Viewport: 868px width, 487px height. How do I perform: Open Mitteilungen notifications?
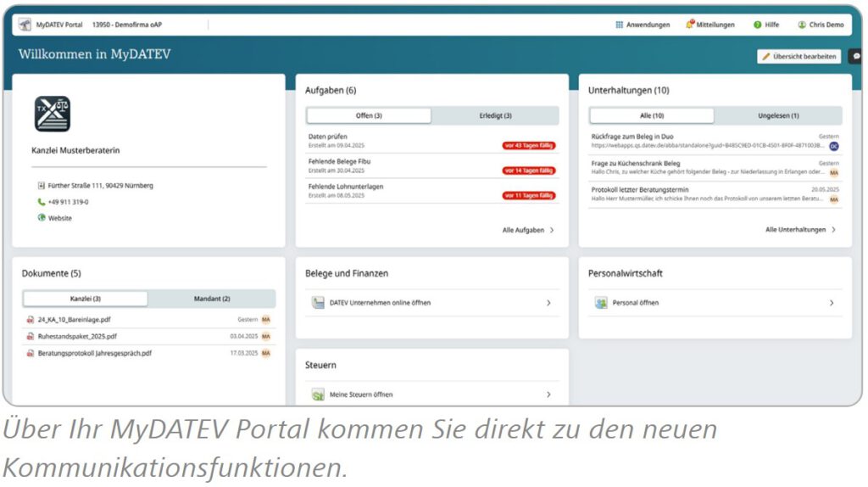tap(710, 25)
